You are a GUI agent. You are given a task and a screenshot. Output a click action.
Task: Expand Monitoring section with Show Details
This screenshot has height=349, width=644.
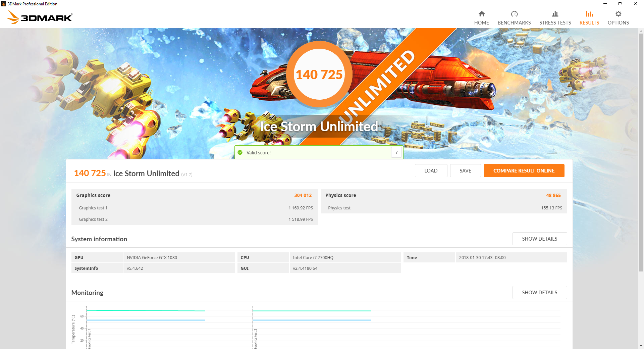click(539, 293)
